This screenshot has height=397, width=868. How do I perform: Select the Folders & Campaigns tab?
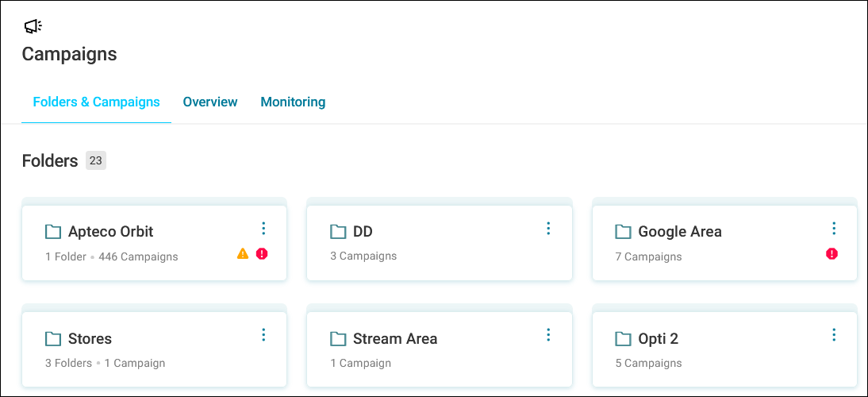pos(96,102)
